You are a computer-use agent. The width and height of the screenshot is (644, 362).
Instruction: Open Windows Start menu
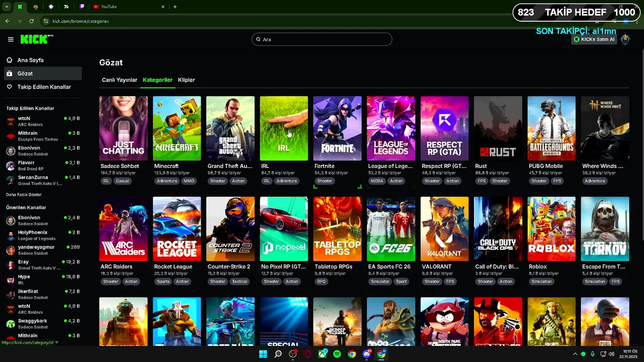(263, 354)
